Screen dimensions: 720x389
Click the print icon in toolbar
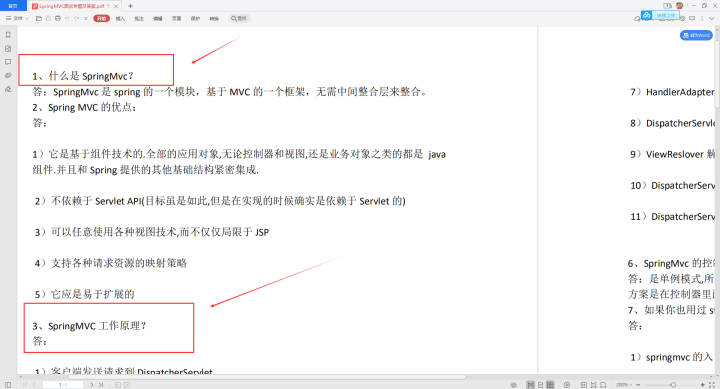point(58,18)
